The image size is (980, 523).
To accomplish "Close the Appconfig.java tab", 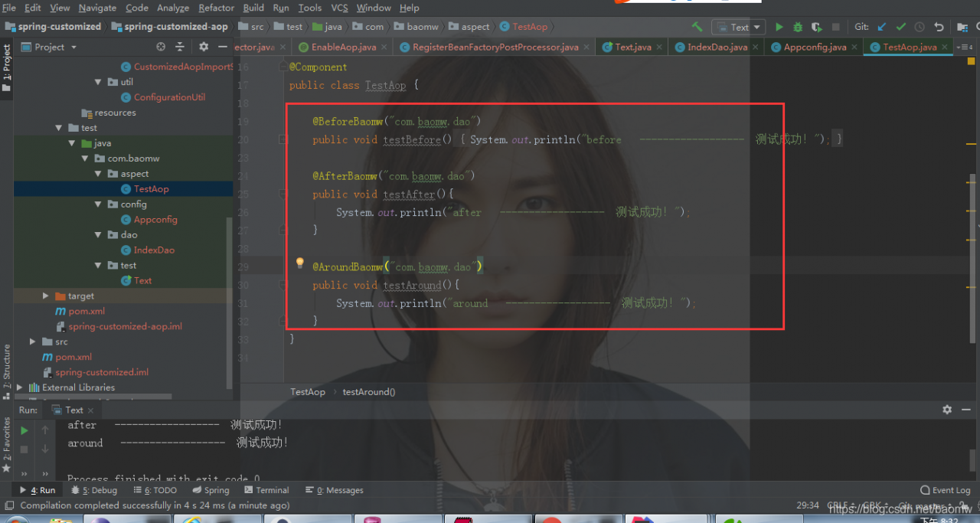I will 854,47.
